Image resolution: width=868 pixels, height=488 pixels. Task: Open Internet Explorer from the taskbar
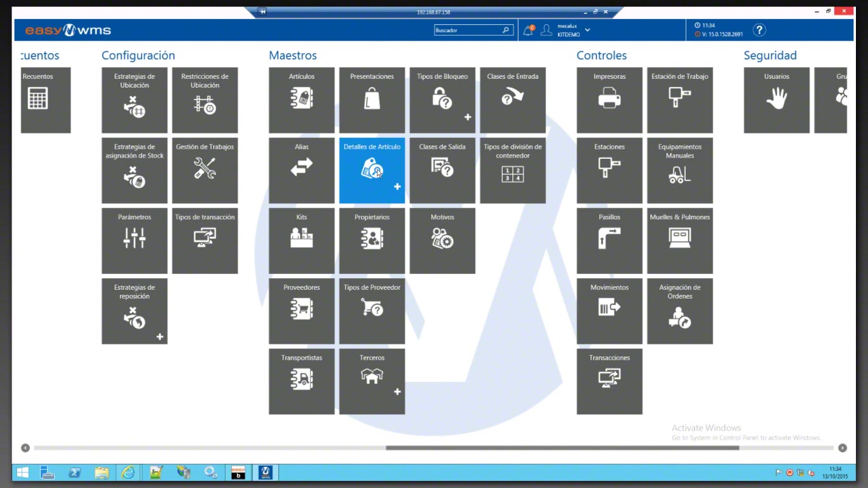pyautogui.click(x=128, y=473)
